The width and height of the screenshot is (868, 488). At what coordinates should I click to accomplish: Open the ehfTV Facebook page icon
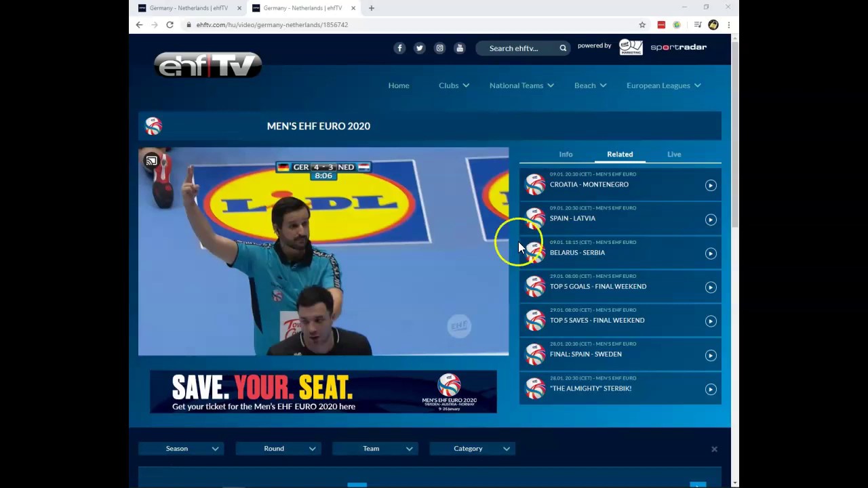pyautogui.click(x=399, y=48)
